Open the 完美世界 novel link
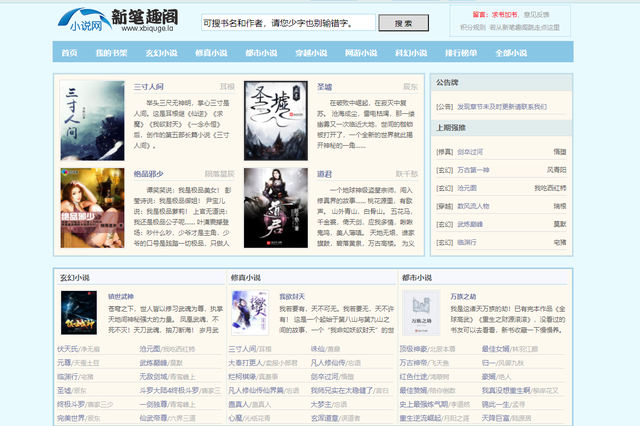This screenshot has width=640, height=426. point(71,418)
